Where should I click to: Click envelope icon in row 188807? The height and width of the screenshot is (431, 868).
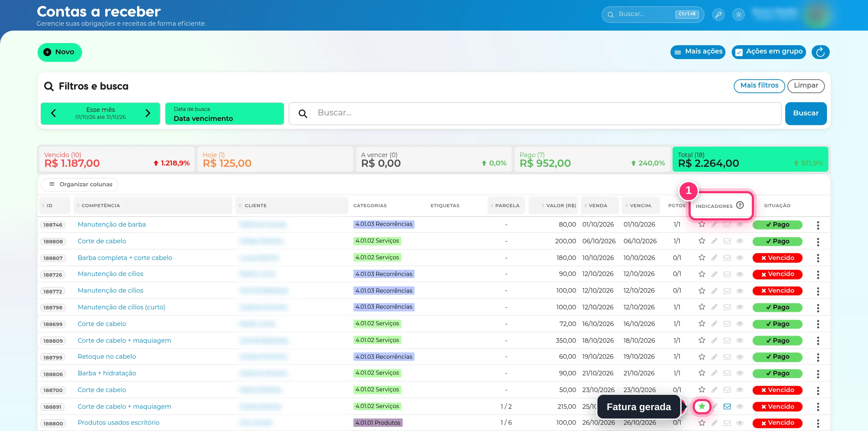(727, 258)
